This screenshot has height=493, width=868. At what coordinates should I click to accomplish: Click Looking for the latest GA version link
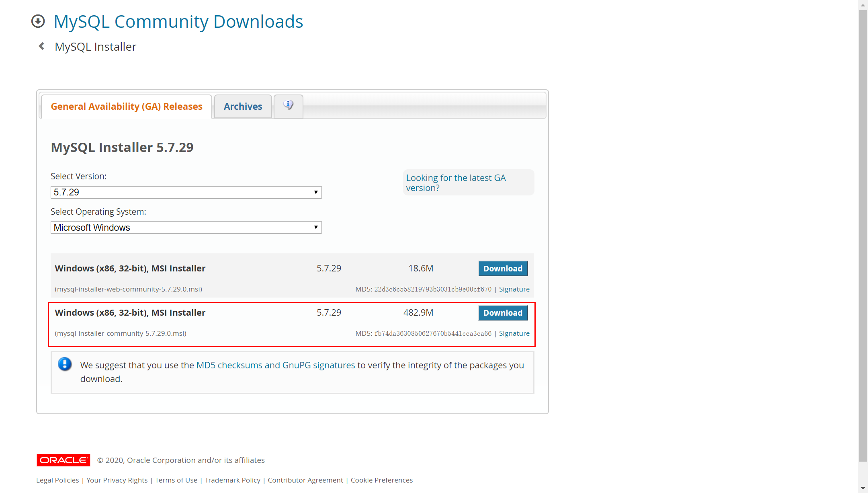coord(456,183)
